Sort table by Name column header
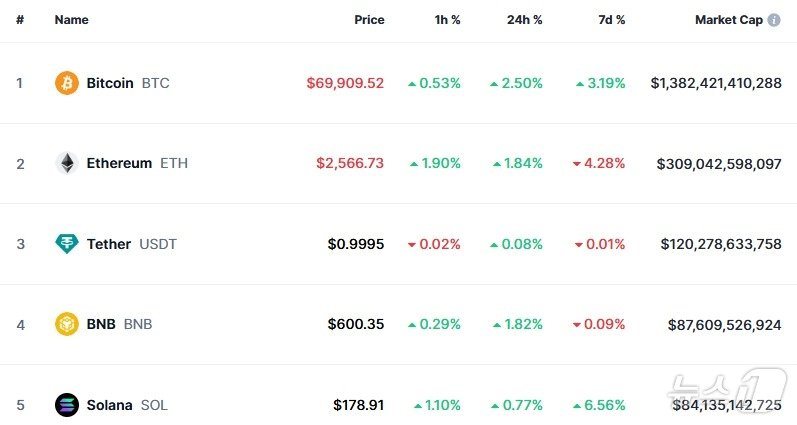 click(71, 20)
